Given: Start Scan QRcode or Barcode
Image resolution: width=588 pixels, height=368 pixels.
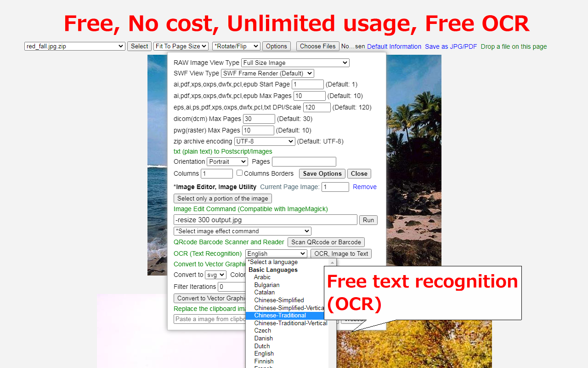Looking at the screenshot, I should pyautogui.click(x=326, y=242).
